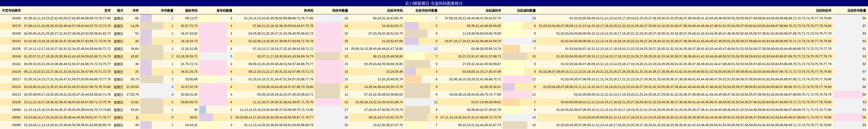Click the '目前冷号码' column header
868x129 pixels.
(x=395, y=11)
